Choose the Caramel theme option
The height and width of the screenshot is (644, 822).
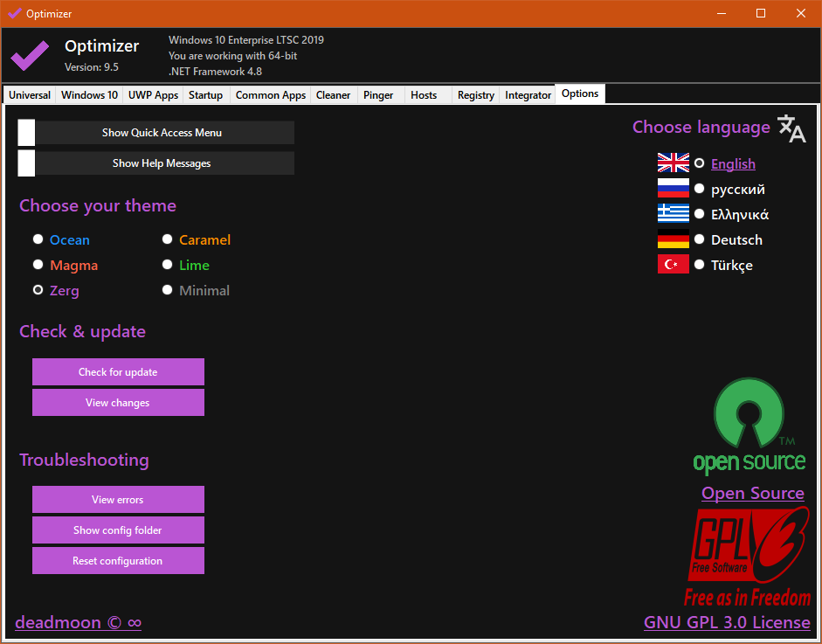pos(167,239)
